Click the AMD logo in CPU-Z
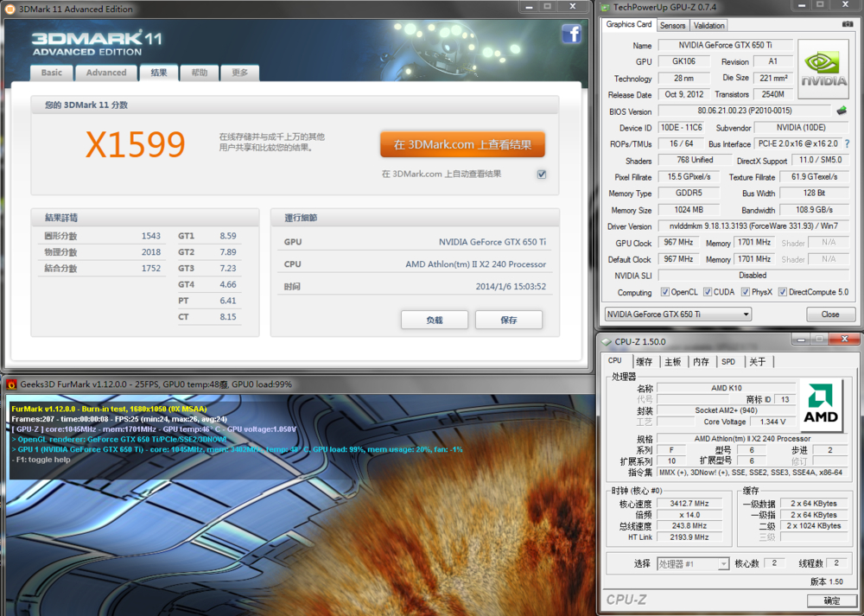The image size is (864, 616). [821, 405]
